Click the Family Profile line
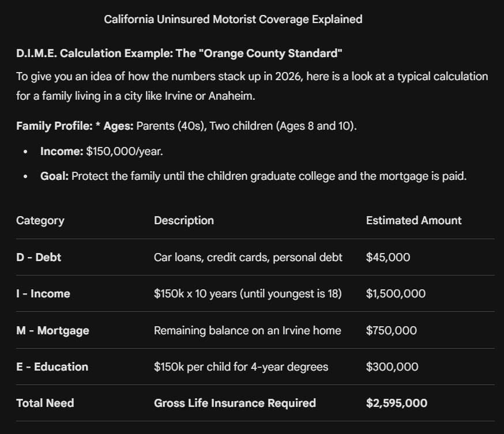The width and height of the screenshot is (504, 434). tap(186, 126)
